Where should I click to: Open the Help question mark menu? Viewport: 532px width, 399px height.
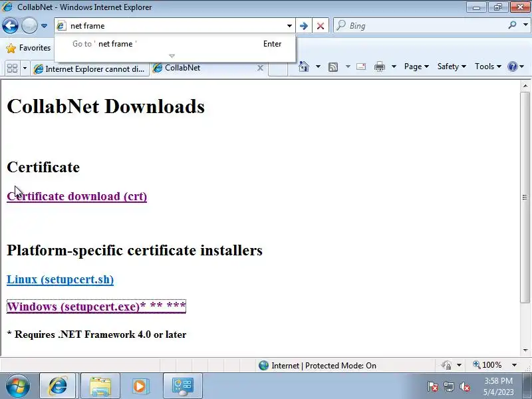pyautogui.click(x=516, y=66)
